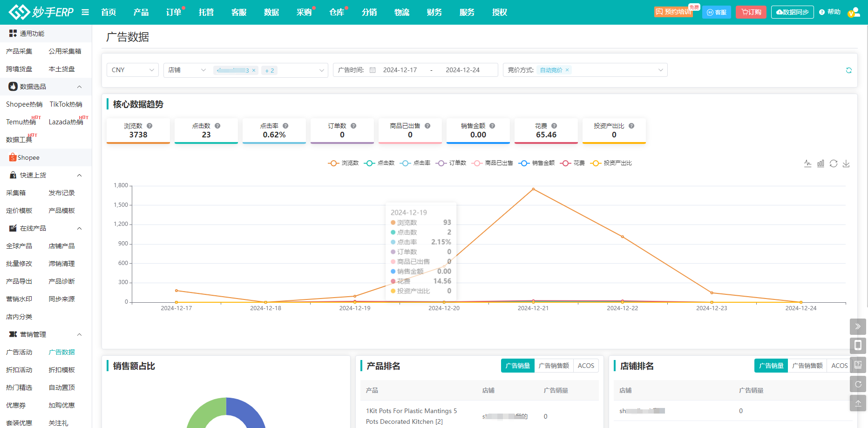This screenshot has height=428, width=868.
Task: Toggle 点击数 series in chart legend
Action: (x=379, y=163)
